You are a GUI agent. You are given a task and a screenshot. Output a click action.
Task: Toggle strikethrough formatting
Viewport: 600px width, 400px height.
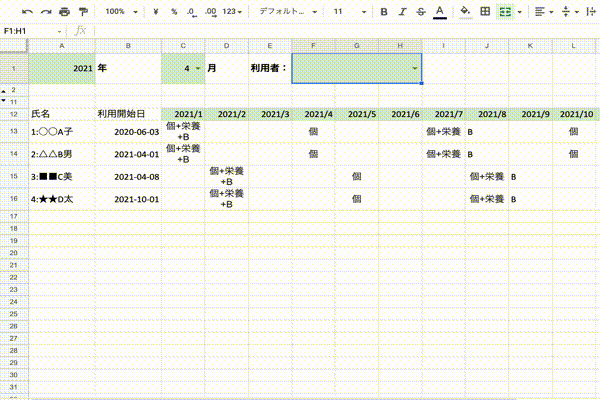point(420,11)
